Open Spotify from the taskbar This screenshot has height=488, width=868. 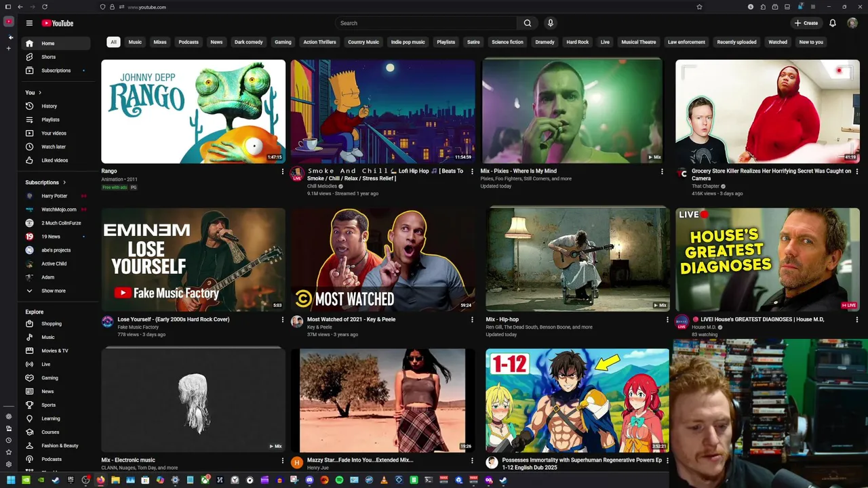tap(339, 480)
